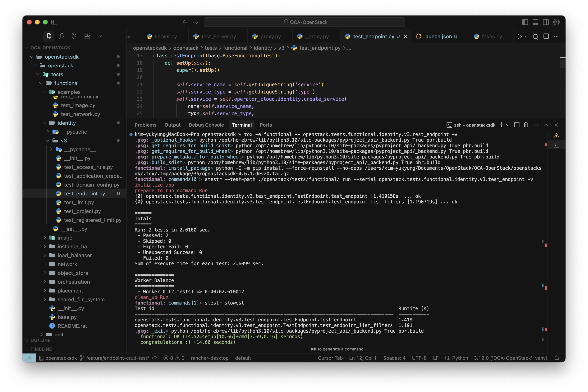Open test_access_rule.py in explorer
The height and width of the screenshot is (392, 588).
click(x=88, y=167)
